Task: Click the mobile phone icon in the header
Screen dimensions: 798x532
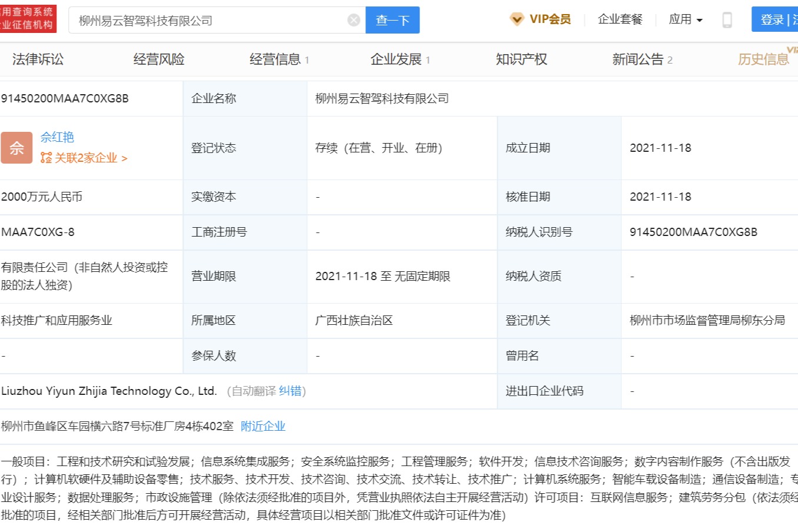Action: pos(728,19)
